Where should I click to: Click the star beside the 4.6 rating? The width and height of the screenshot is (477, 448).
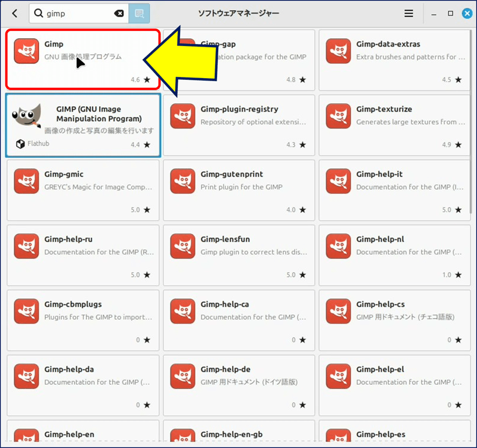(x=147, y=80)
